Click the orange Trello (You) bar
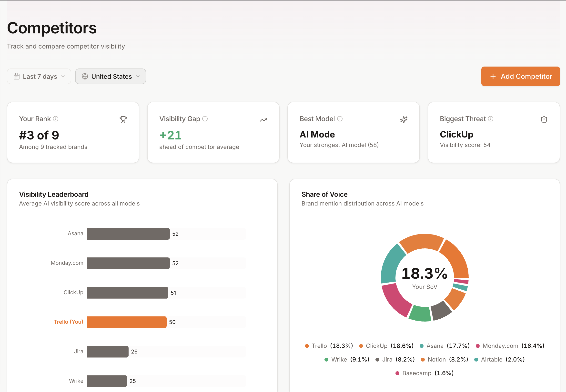566x392 pixels. pos(127,322)
